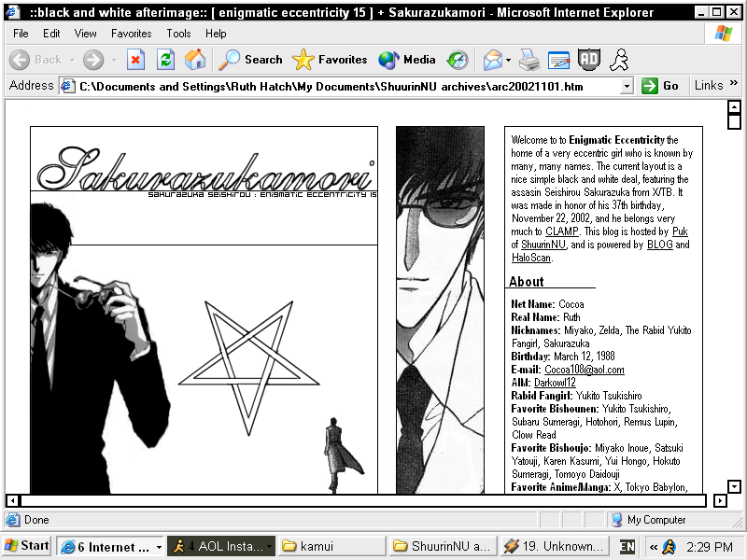Click the Forward arrow icon
The width and height of the screenshot is (747, 560).
point(93,60)
